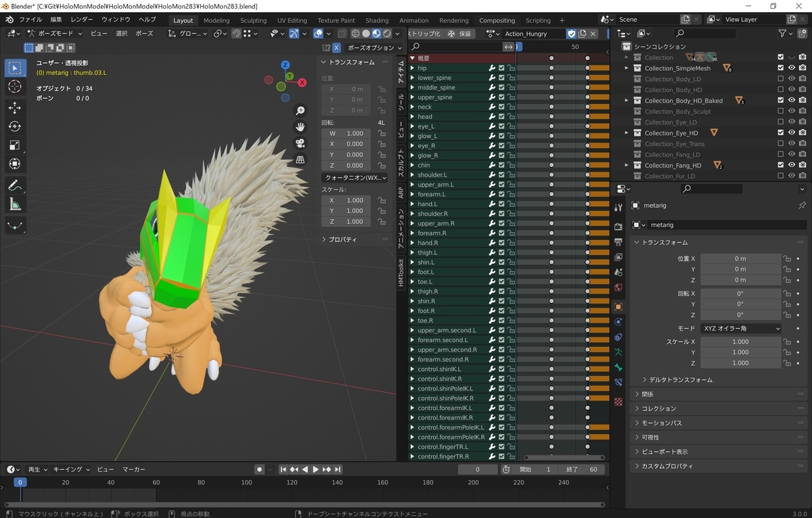Toggle fake user shield for Action_Hungry
This screenshot has width=812, height=518.
571,34
